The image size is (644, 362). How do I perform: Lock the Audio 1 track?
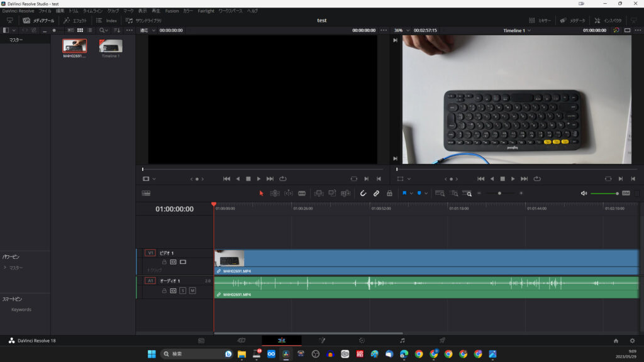click(164, 290)
